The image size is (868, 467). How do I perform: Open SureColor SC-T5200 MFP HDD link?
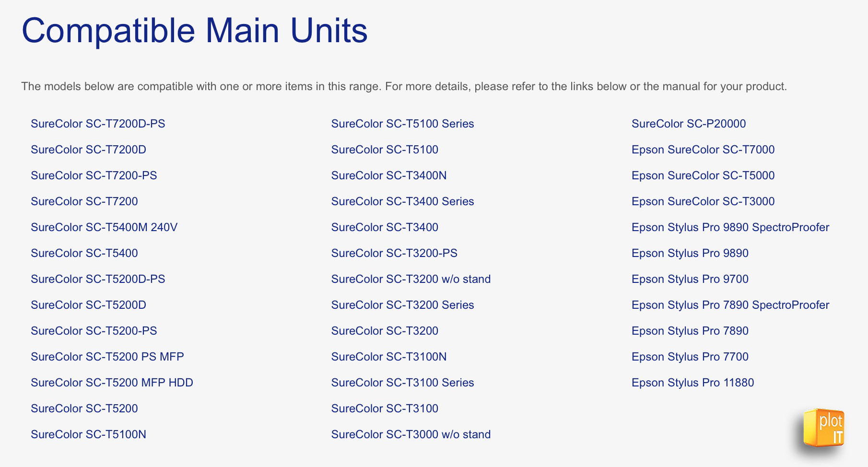[x=112, y=383]
